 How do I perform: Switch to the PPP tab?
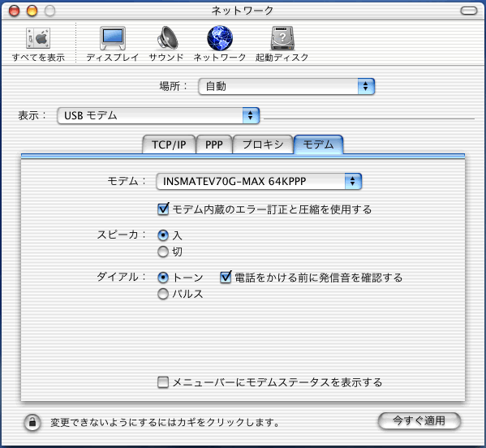pyautogui.click(x=214, y=144)
